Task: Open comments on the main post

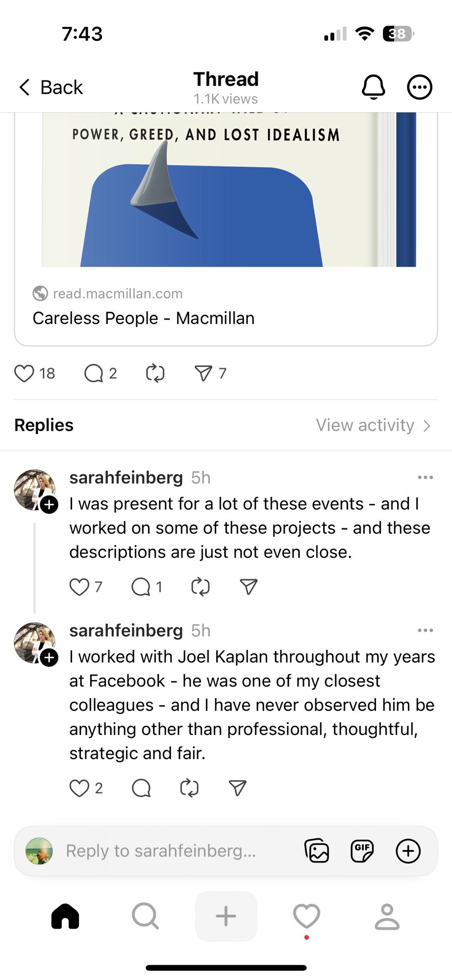Action: tap(94, 373)
